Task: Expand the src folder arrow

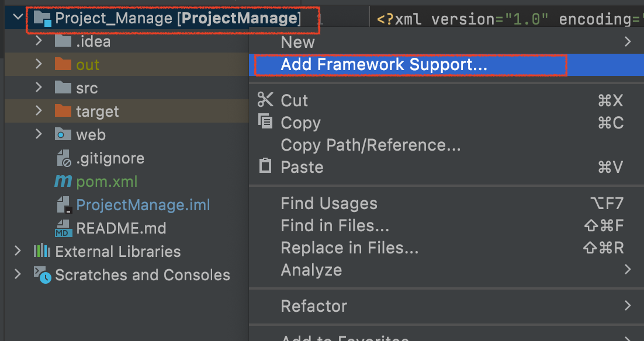Action: (39, 88)
